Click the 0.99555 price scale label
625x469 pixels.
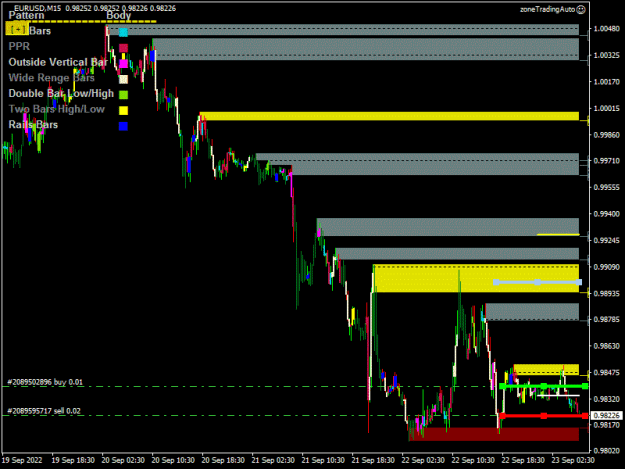tap(607, 187)
